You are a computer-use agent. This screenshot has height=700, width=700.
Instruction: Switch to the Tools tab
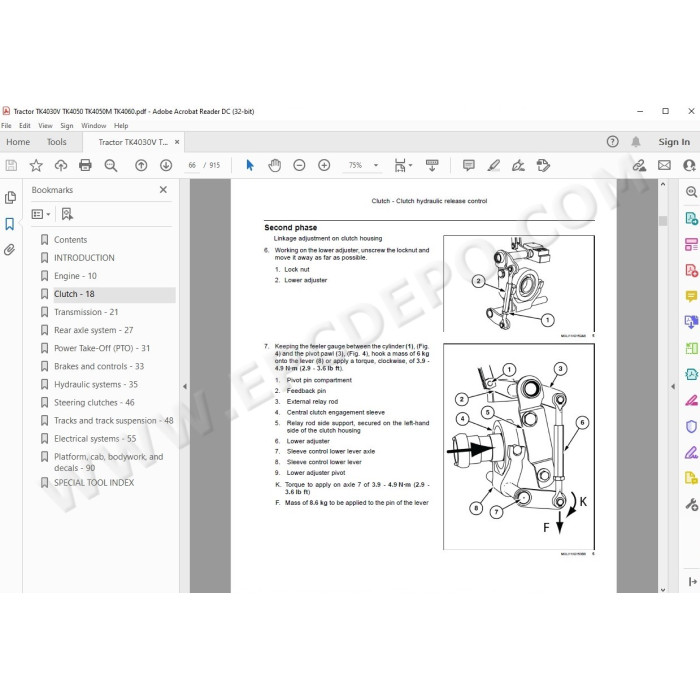click(57, 142)
